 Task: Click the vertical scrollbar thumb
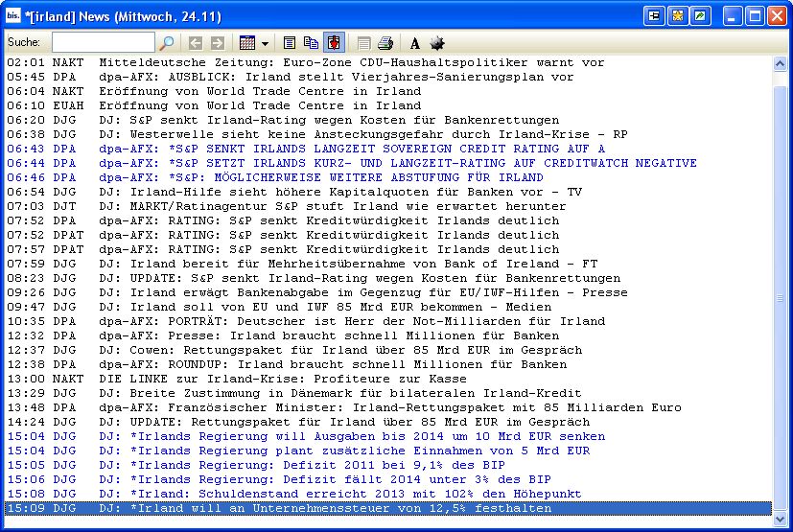click(x=780, y=298)
